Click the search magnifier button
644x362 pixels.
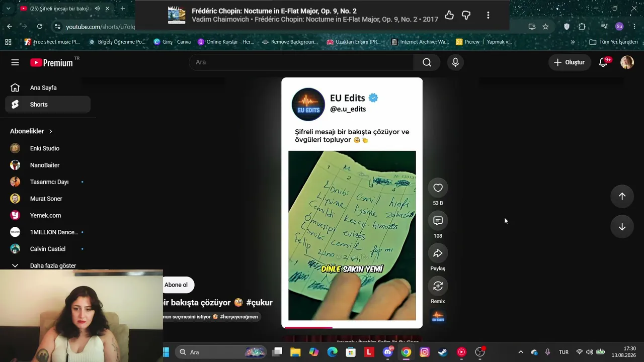coord(427,62)
